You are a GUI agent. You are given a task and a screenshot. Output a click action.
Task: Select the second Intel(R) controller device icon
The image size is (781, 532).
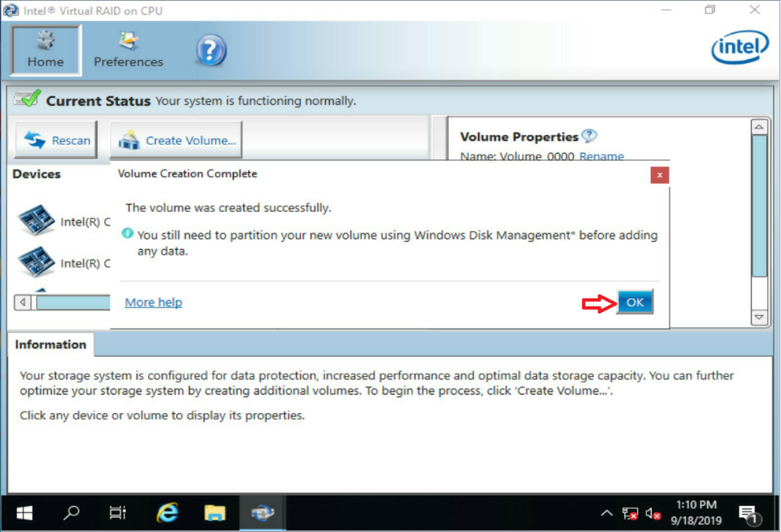point(36,261)
